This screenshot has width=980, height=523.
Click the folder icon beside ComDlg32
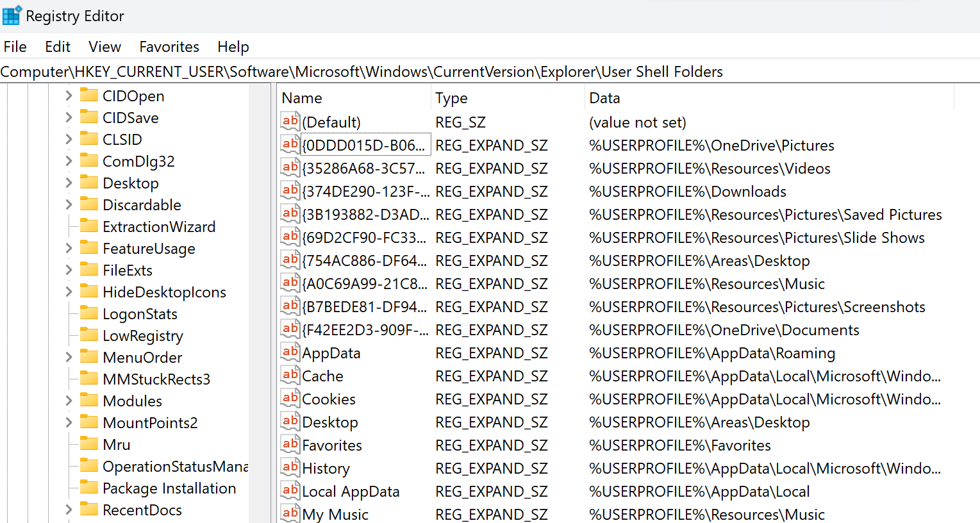89,161
